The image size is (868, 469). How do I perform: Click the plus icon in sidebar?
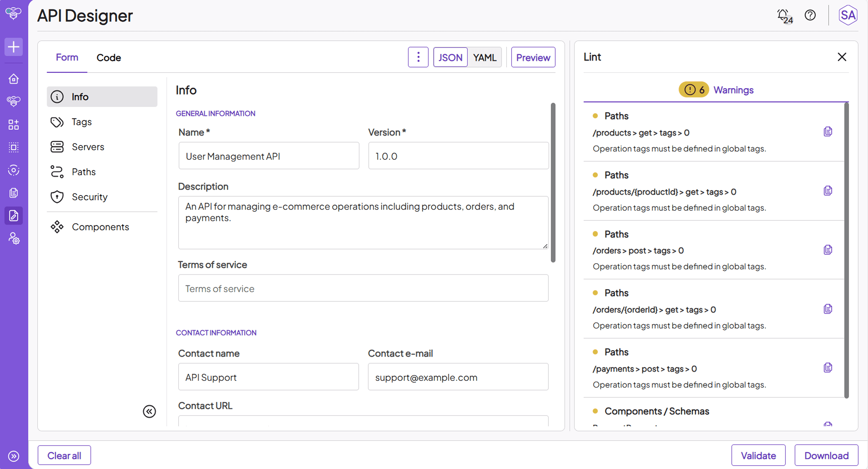13,47
